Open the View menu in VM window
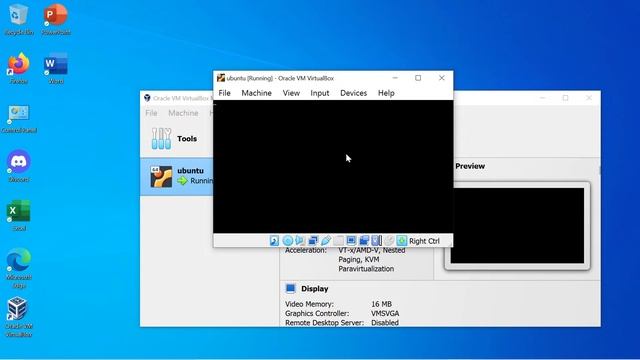This screenshot has width=640, height=360. (291, 93)
